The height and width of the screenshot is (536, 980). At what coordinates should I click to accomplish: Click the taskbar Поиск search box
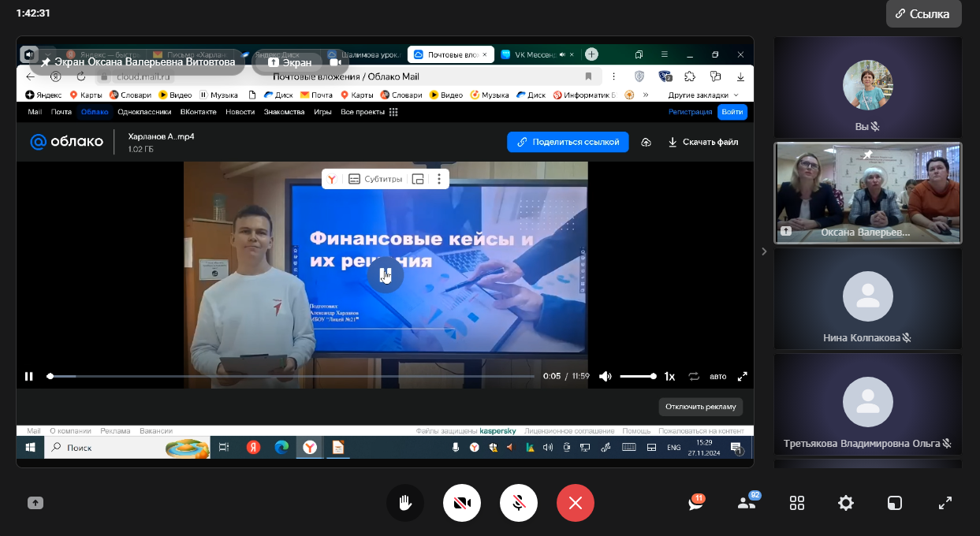(129, 447)
